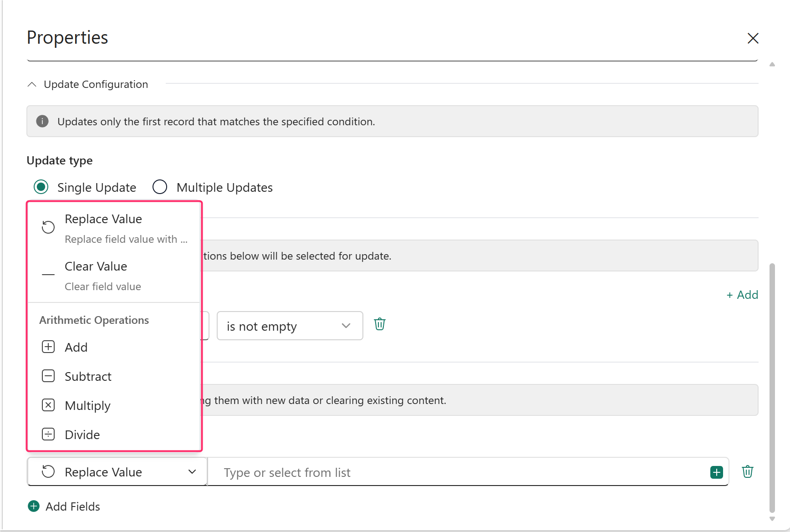790x532 pixels.
Task: Click the 'Update type' label
Action: point(60,161)
